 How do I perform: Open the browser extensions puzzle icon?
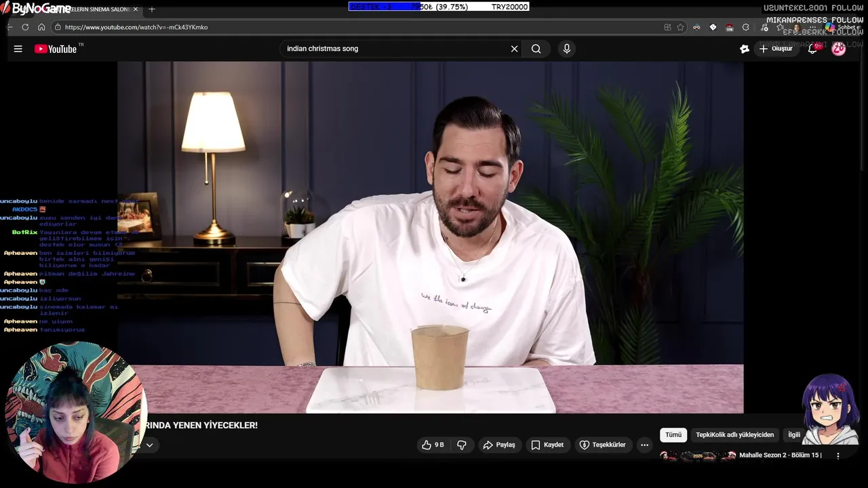[x=745, y=27]
